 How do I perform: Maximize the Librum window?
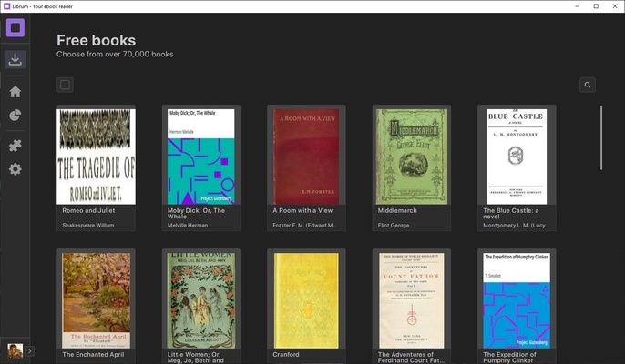coord(596,6)
